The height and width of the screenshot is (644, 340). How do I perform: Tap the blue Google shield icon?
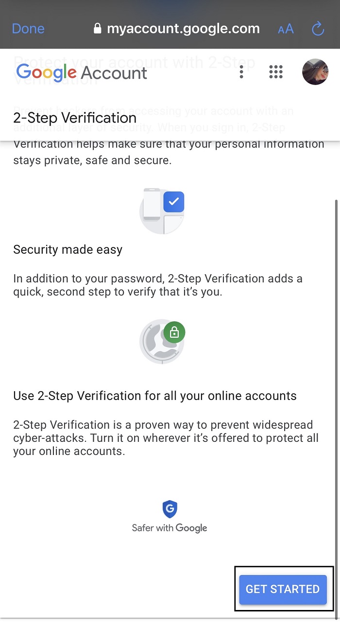(170, 509)
